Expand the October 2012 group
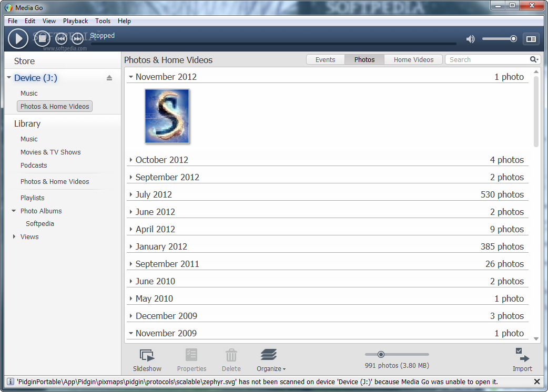This screenshot has width=548, height=392. point(131,160)
